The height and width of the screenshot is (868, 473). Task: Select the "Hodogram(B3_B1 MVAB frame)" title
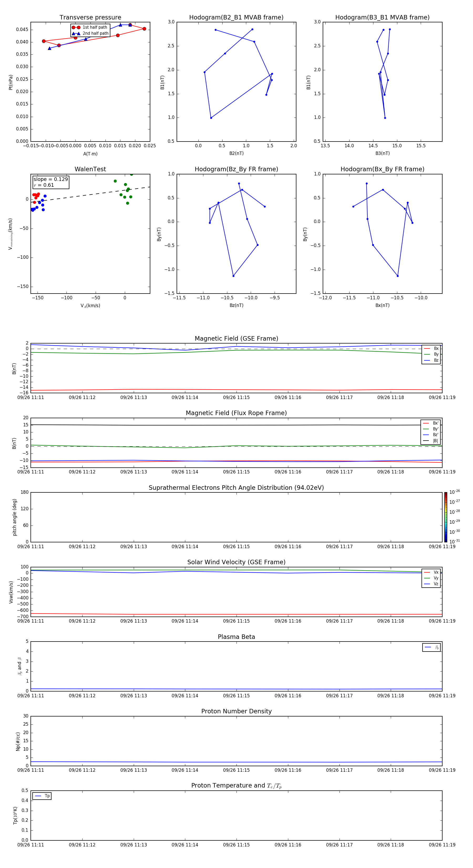point(382,18)
